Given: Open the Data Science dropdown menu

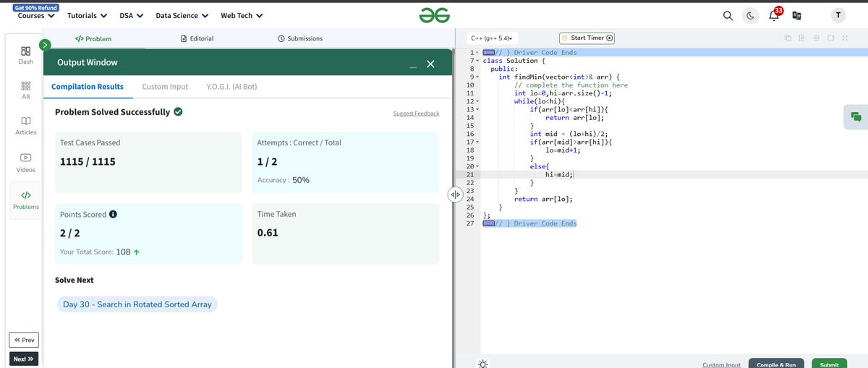Looking at the screenshot, I should click(182, 15).
